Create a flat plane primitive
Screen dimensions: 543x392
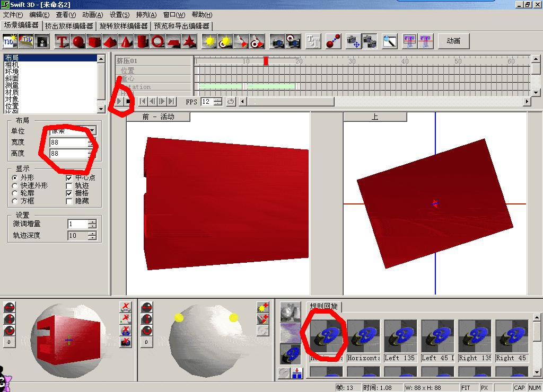pyautogui.click(x=174, y=41)
